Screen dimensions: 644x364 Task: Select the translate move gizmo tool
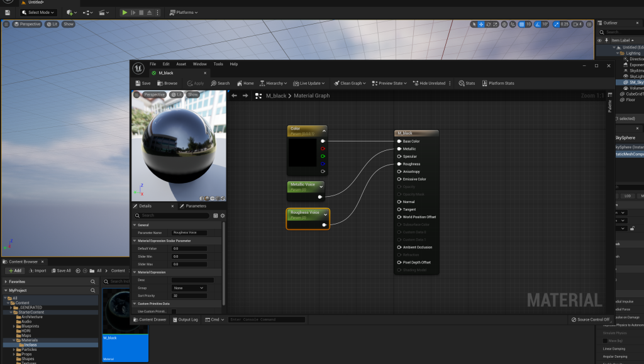point(481,25)
